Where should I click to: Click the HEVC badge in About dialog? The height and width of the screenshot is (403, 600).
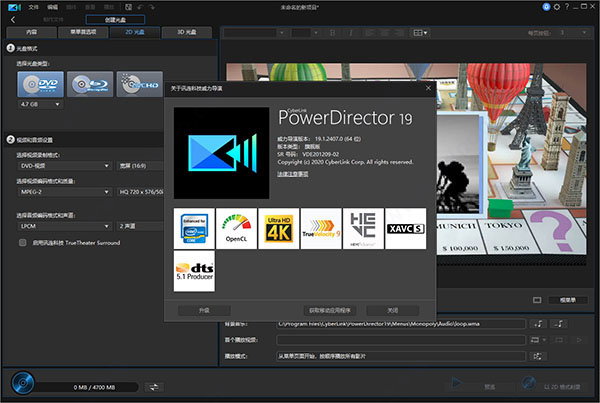(363, 229)
